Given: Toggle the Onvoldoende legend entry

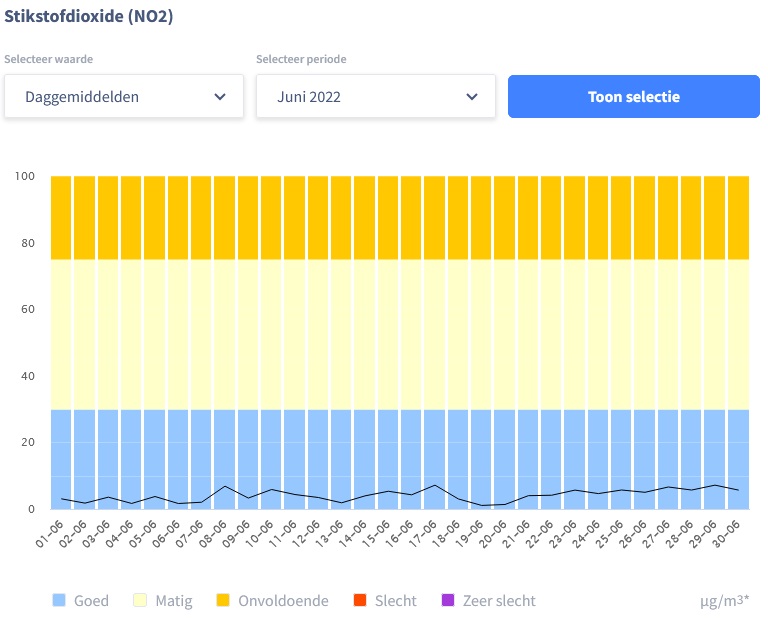Looking at the screenshot, I should (272, 600).
